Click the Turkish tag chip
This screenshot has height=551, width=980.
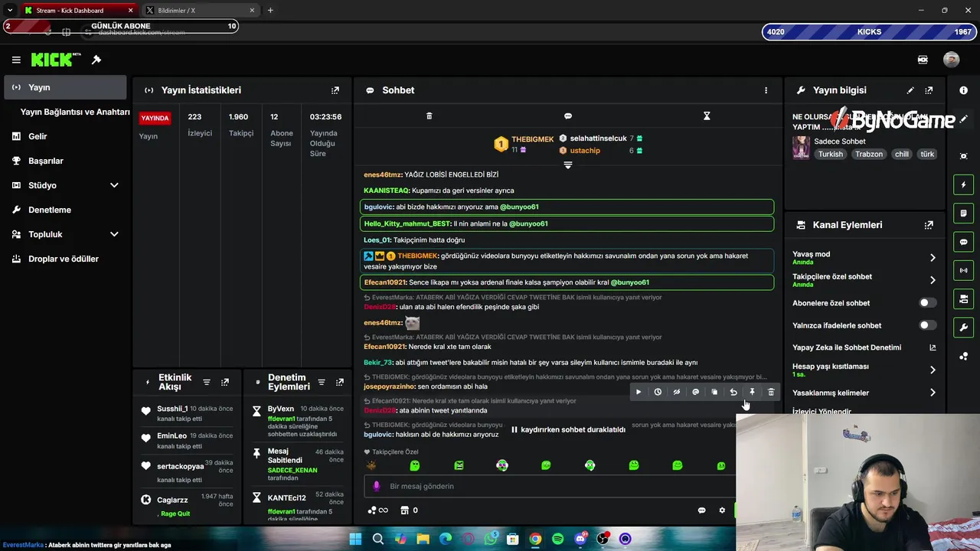(x=830, y=154)
